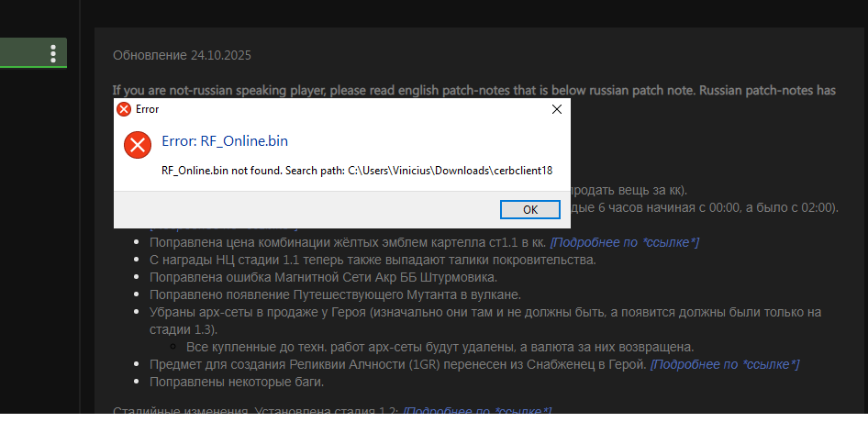The height and width of the screenshot is (422, 868).
Task: Close the Error dialog with the X
Action: tap(556, 109)
